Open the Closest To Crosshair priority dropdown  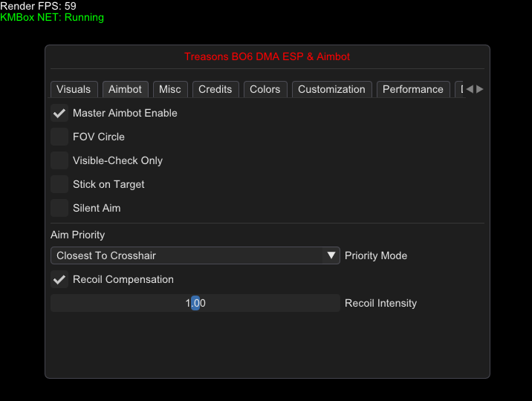pos(195,255)
